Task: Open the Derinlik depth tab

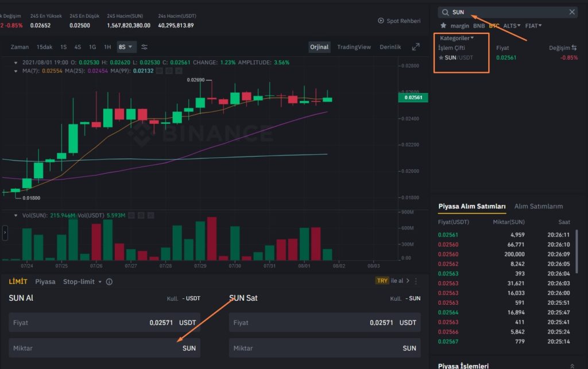Action: click(390, 47)
